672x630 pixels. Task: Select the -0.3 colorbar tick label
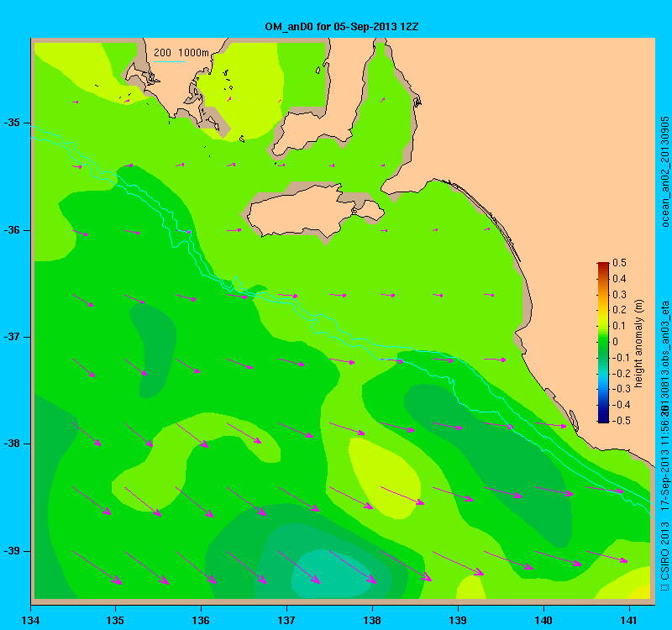(x=621, y=389)
